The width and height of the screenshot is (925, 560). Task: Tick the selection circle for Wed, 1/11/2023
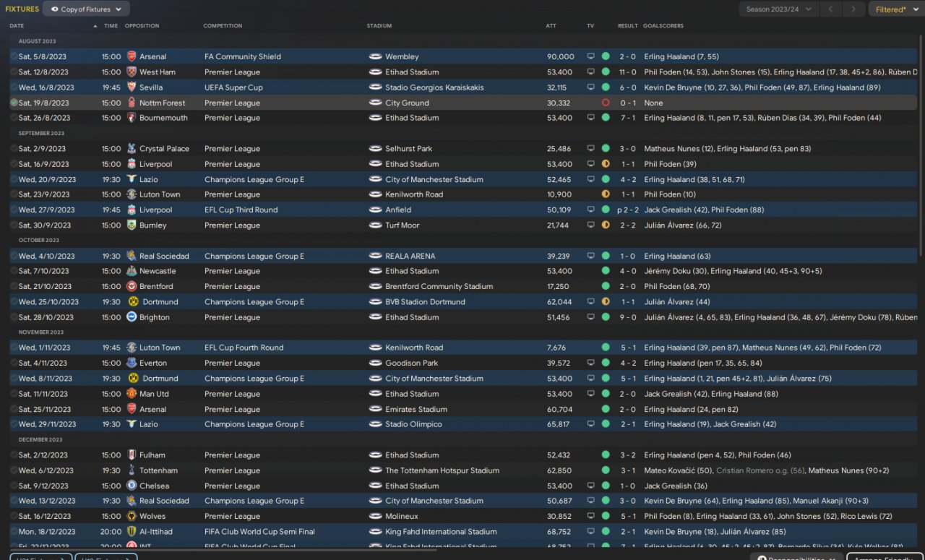click(x=14, y=348)
